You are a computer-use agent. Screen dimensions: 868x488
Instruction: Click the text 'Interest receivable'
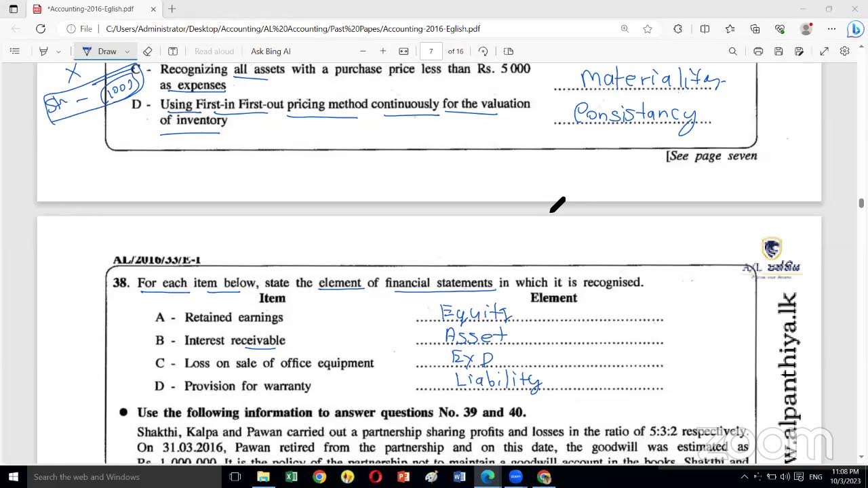tap(235, 340)
